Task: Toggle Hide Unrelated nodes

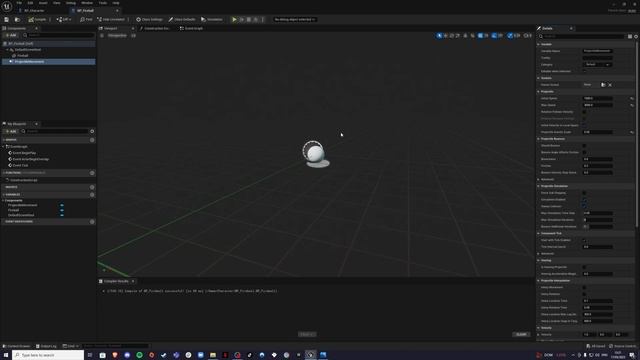Action: [111, 20]
